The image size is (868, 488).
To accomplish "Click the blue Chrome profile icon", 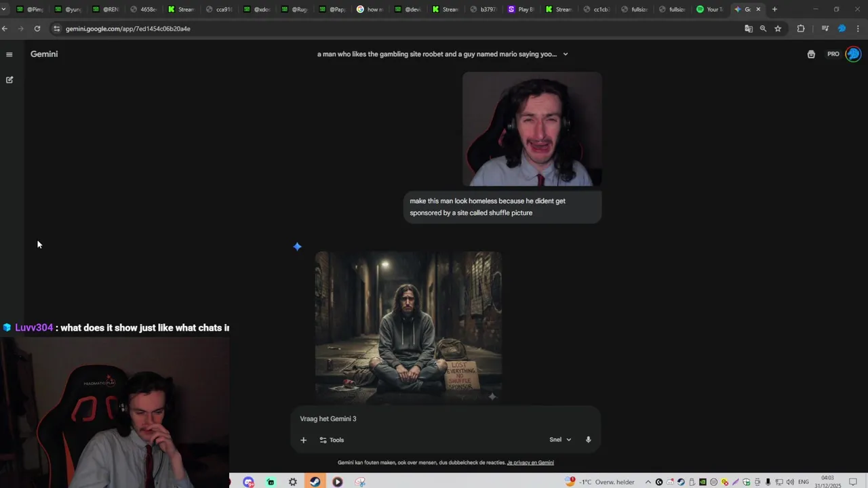I will [x=842, y=28].
